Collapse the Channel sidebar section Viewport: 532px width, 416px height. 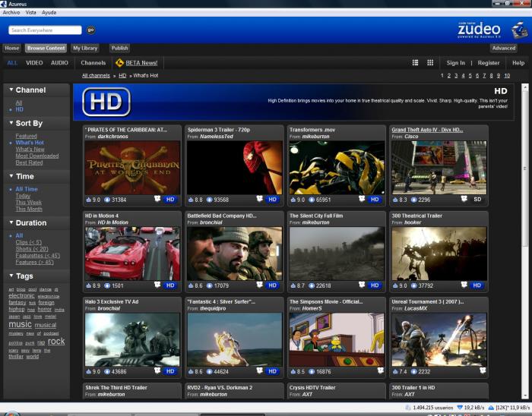pyautogui.click(x=11, y=90)
